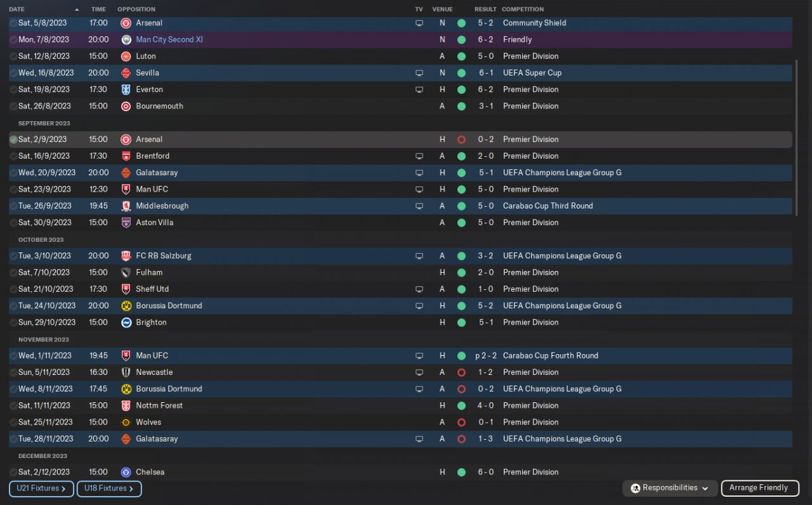Click the Borussia Dortmund badge on the 24/10 fixture
The image size is (812, 505).
(126, 306)
